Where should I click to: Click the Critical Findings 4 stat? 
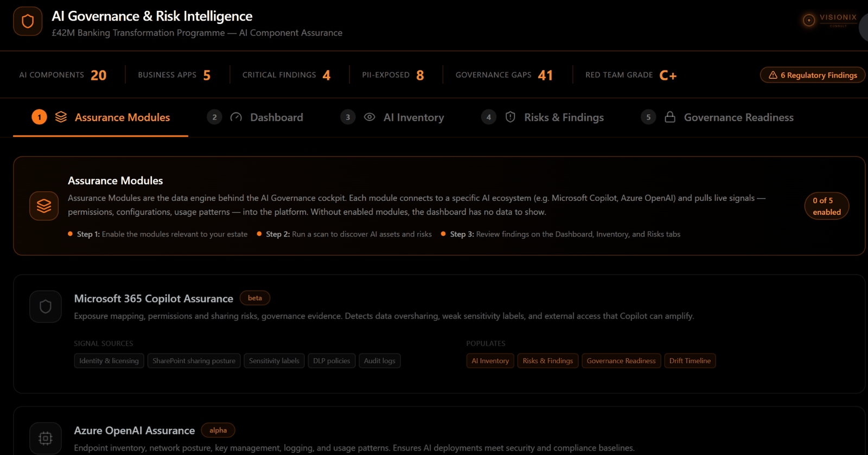(x=286, y=75)
